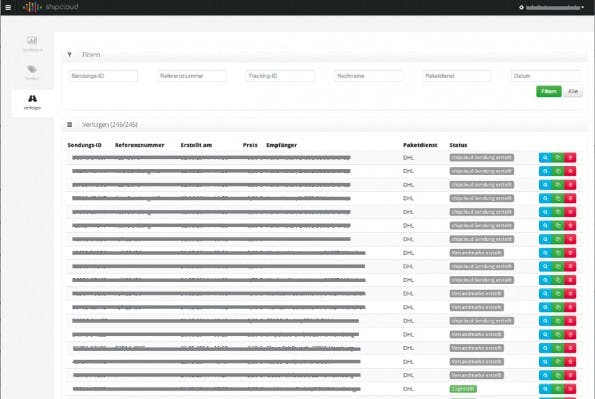Screen dimensions: 595x399
Task: Open the hamburger menu in top bar
Action: (8, 7)
